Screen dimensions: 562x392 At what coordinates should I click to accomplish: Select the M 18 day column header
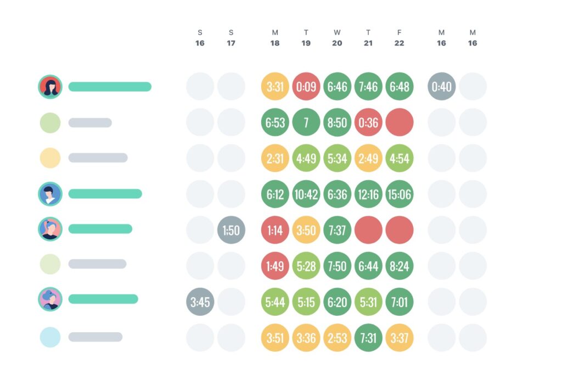pos(275,38)
